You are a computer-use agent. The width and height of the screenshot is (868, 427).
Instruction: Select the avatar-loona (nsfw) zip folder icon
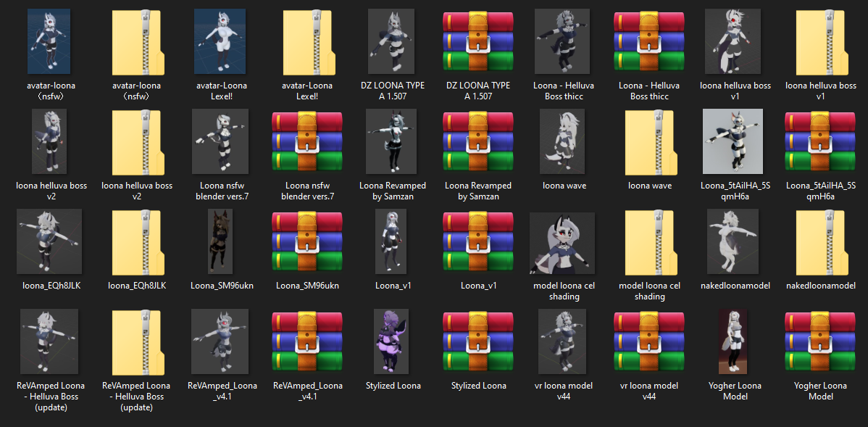tap(137, 42)
